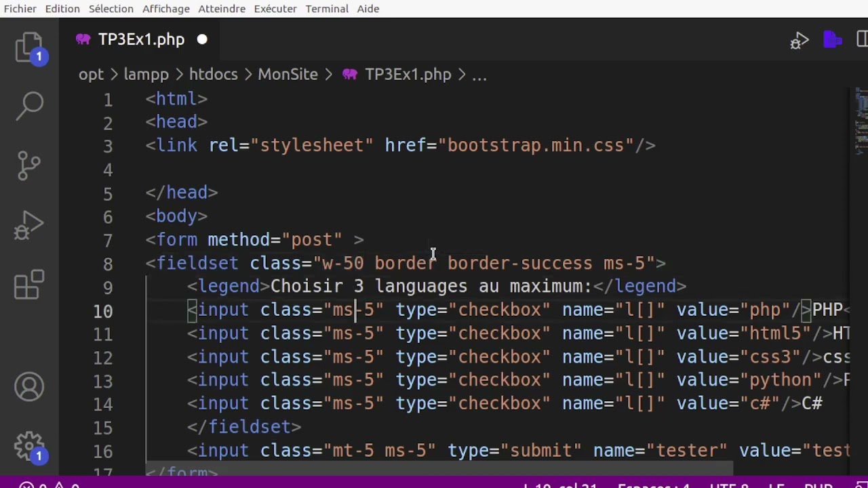This screenshot has width=868, height=488.
Task: Open the Manage gear menu
Action: (29, 447)
